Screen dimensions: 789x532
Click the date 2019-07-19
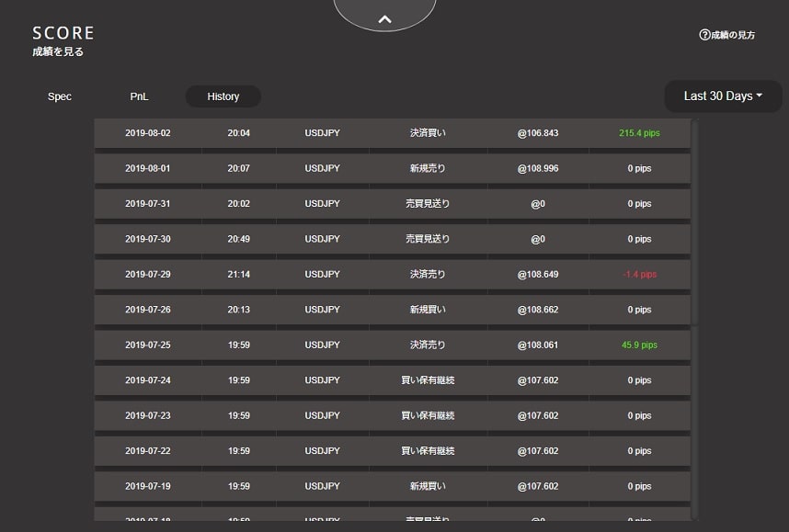pos(148,486)
